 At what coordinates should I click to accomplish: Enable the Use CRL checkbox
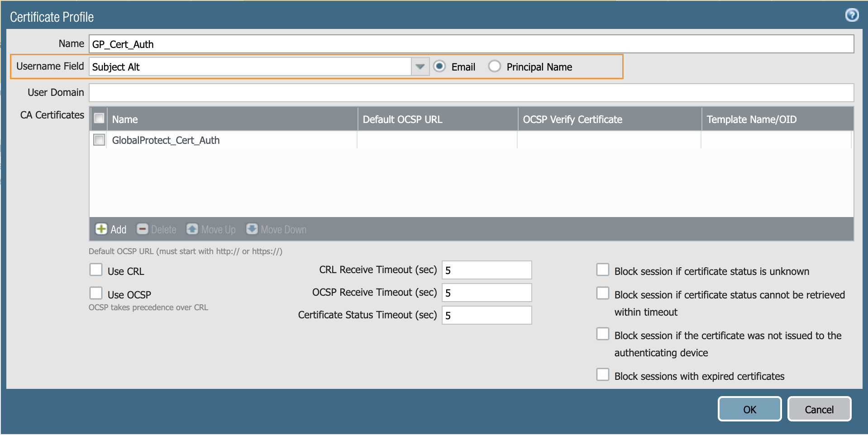(96, 270)
